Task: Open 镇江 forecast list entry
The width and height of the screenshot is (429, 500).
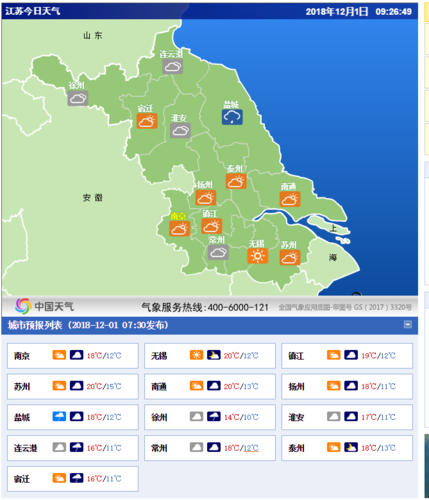Action: (x=347, y=356)
